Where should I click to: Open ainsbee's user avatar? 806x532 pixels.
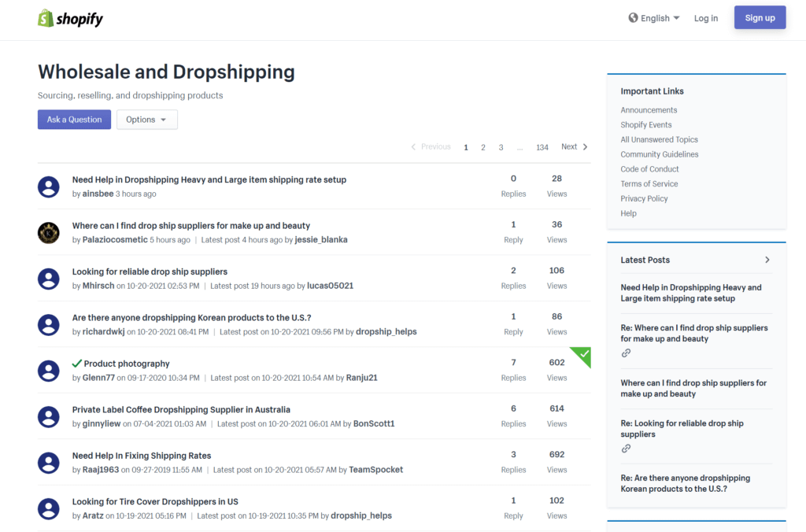click(x=48, y=187)
